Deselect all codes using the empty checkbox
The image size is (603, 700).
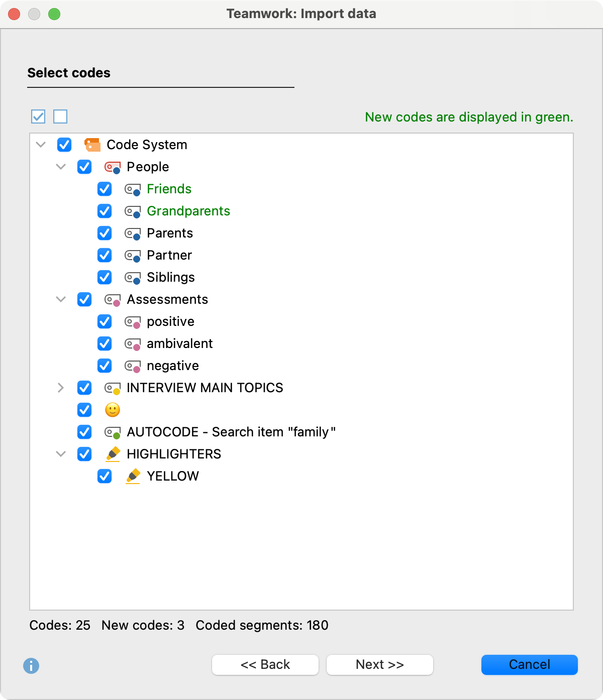(x=60, y=116)
